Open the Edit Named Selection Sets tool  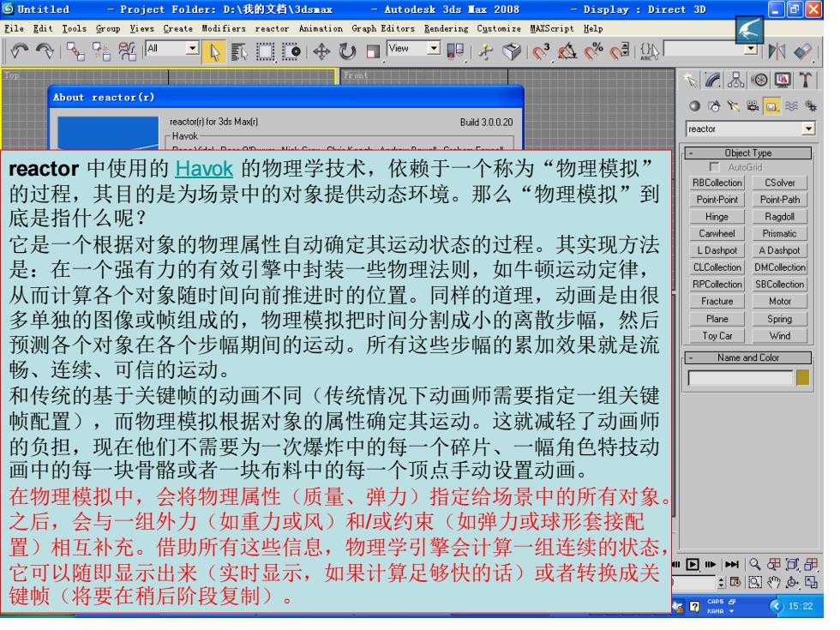coord(650,52)
